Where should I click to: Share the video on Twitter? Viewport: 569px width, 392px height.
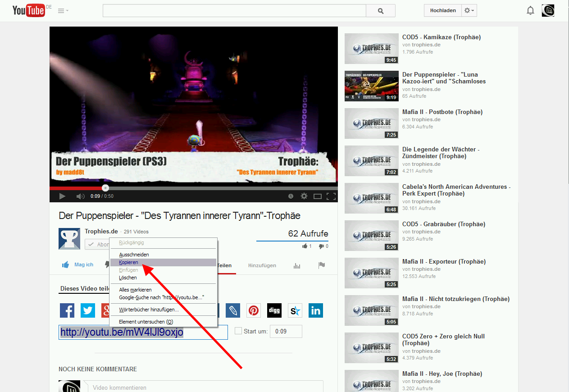(88, 310)
